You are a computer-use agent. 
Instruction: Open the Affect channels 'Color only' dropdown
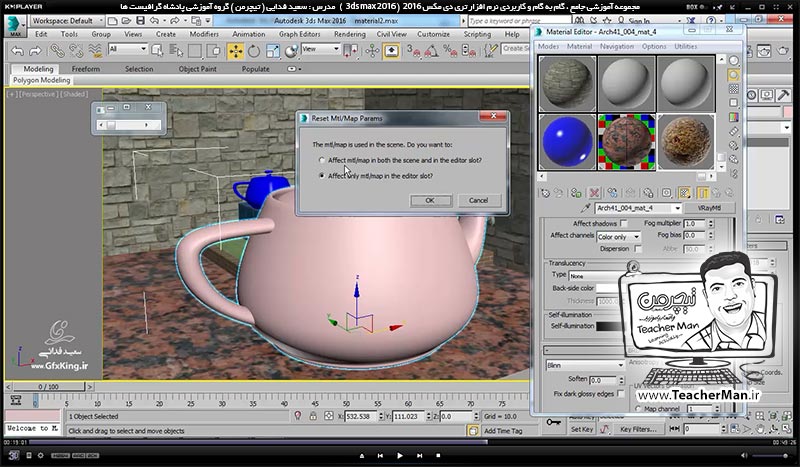tap(618, 237)
